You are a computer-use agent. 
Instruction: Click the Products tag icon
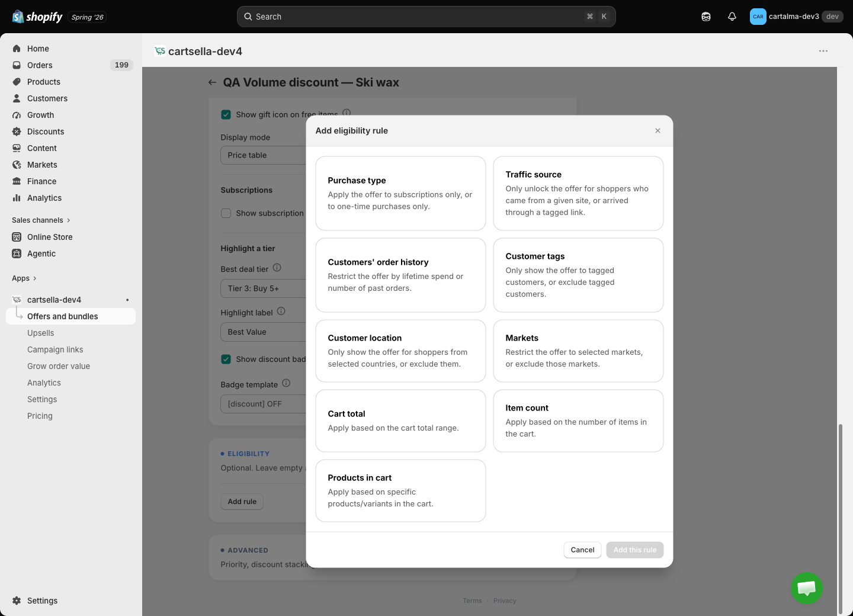click(17, 82)
